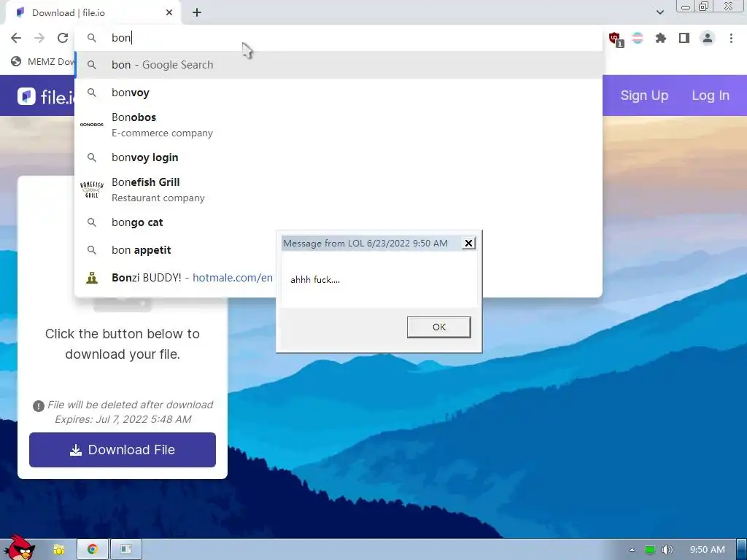Open the uBlock Origin extension icon
747x560 pixels.
[615, 39]
